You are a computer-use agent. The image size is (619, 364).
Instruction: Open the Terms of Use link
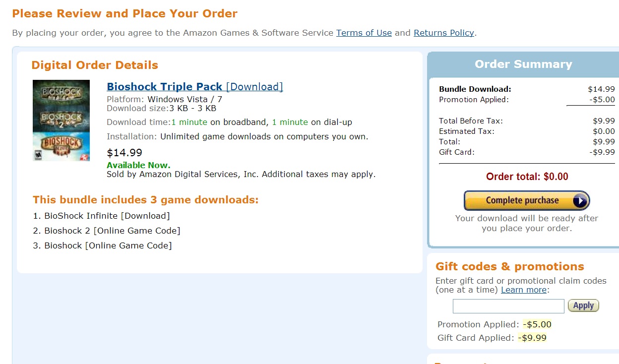(x=364, y=33)
